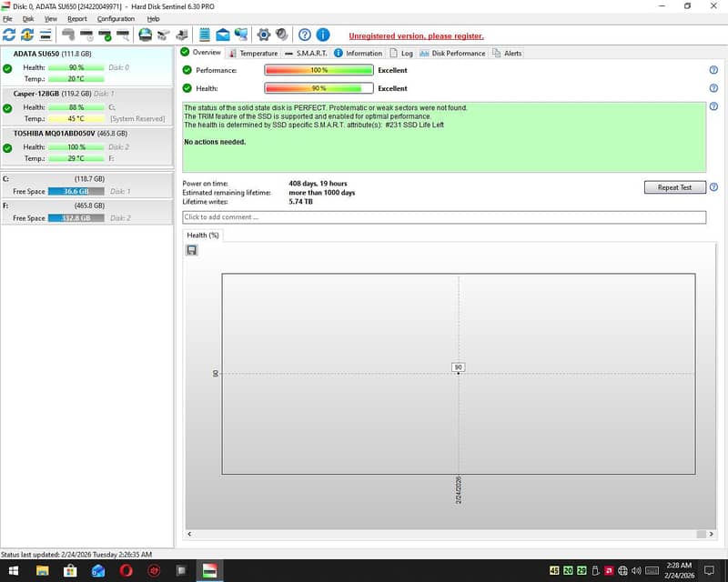Image resolution: width=728 pixels, height=582 pixels.
Task: Open Preferences via the gear toolbar icon
Action: (x=263, y=35)
